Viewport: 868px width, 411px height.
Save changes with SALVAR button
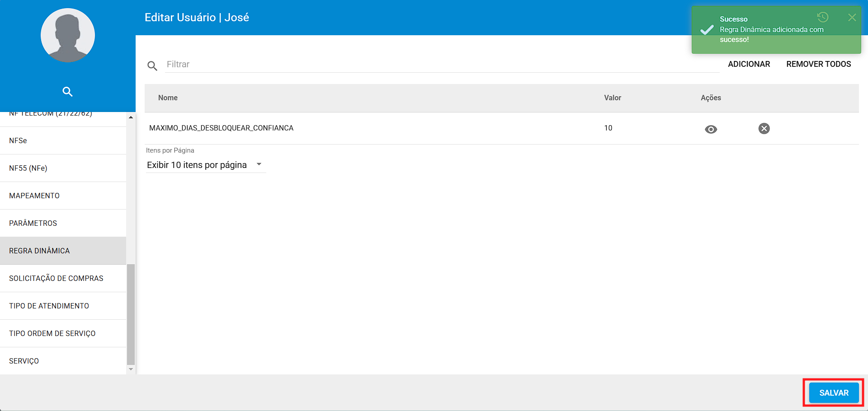[x=834, y=392]
